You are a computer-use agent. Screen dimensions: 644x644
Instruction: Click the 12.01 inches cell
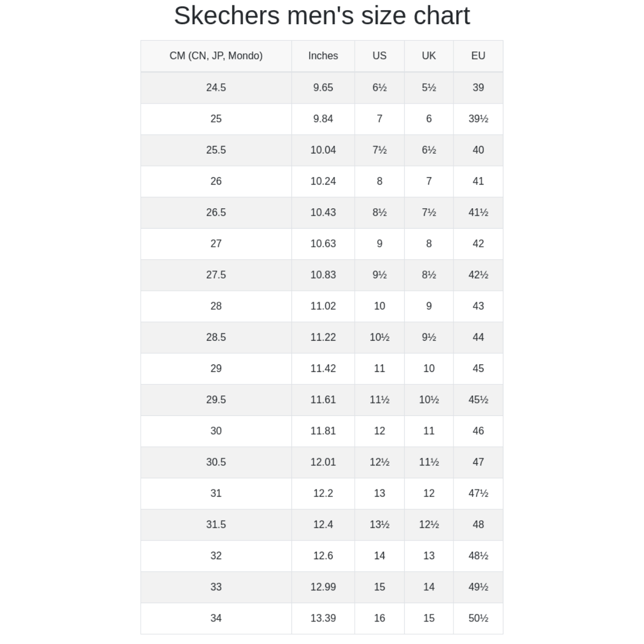(x=323, y=462)
